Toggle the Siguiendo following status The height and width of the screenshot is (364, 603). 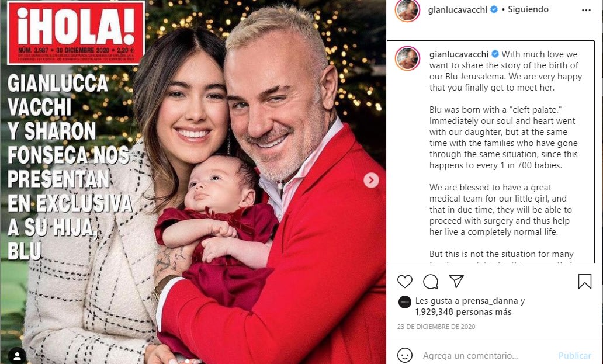tap(528, 9)
